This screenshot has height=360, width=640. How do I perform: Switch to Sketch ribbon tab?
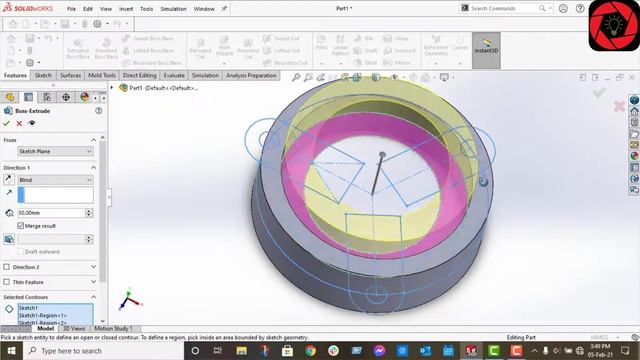[x=43, y=76]
